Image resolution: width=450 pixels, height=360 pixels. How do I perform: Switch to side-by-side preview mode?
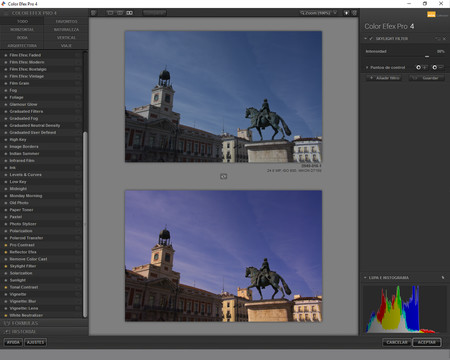[129, 13]
